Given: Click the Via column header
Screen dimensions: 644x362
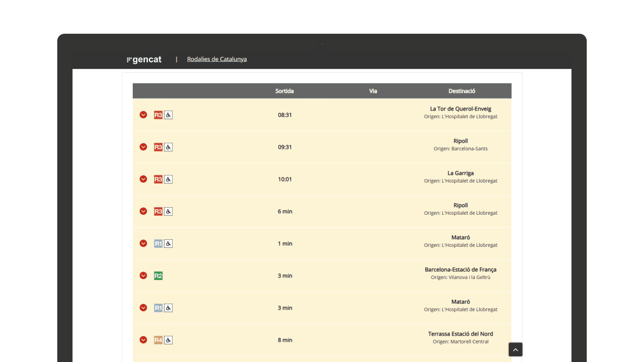Looking at the screenshot, I should click(373, 91).
